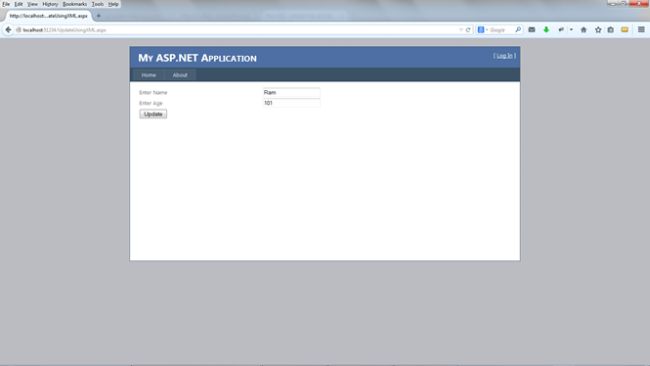Click the page identity icon in address bar
This screenshot has height=366, width=650.
18,30
